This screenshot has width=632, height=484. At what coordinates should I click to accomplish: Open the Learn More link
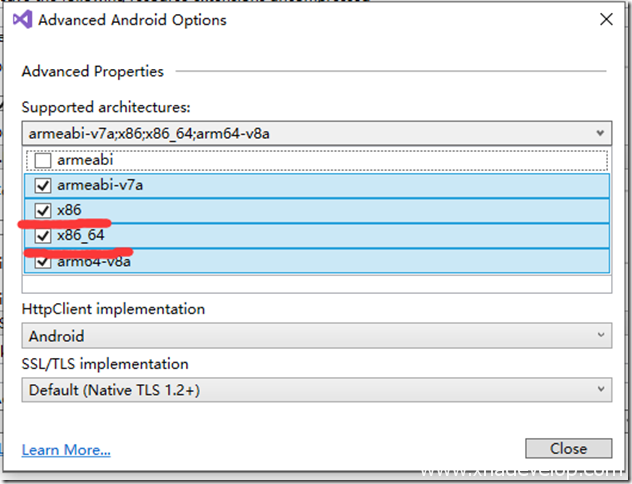point(66,450)
